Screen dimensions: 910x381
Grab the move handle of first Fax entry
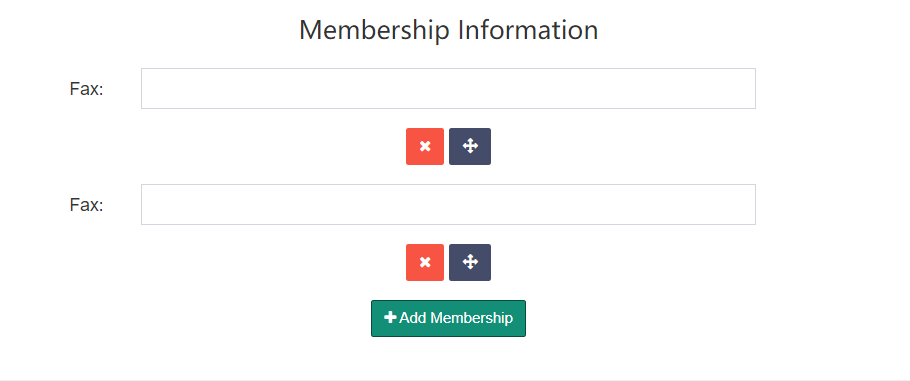(470, 146)
